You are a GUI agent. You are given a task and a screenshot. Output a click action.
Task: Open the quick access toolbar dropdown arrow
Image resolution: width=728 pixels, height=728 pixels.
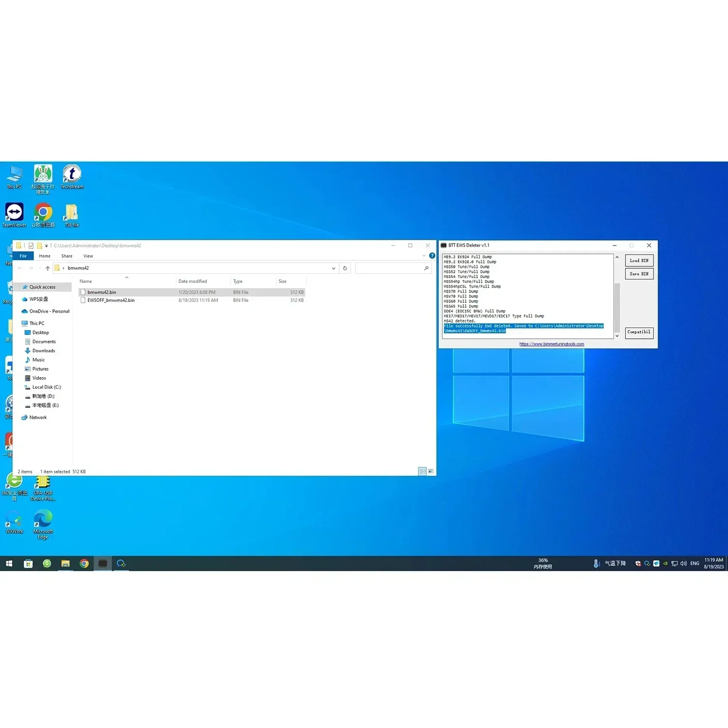point(47,246)
